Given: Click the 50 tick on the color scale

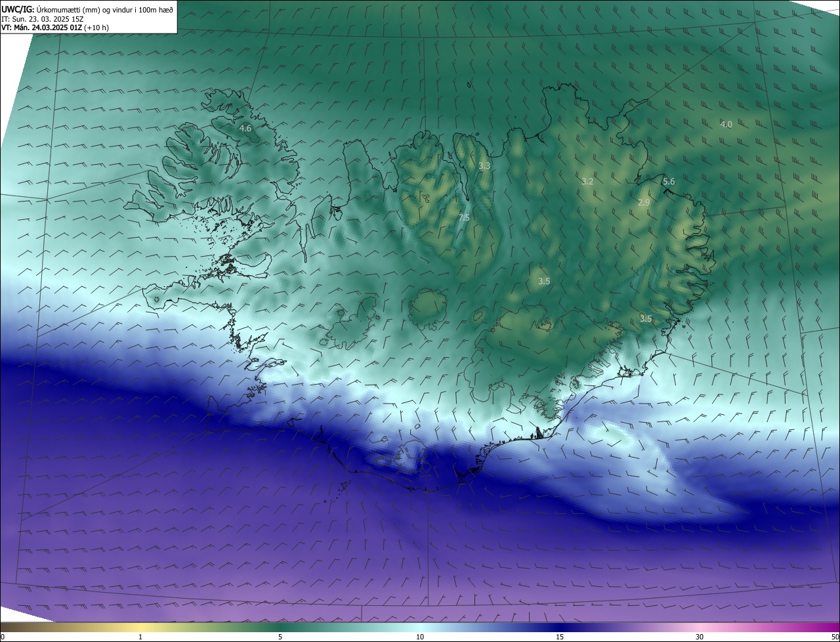Looking at the screenshot, I should (x=835, y=637).
